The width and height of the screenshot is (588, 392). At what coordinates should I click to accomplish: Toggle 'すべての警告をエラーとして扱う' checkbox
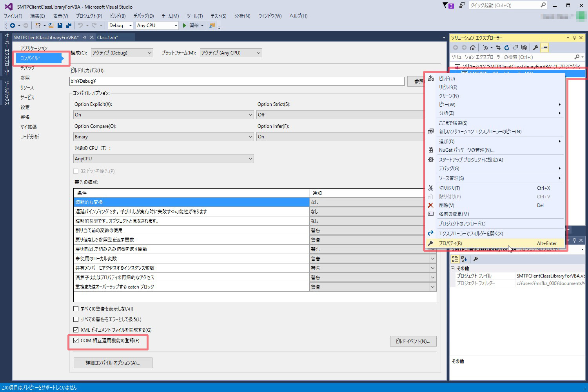[x=76, y=319]
